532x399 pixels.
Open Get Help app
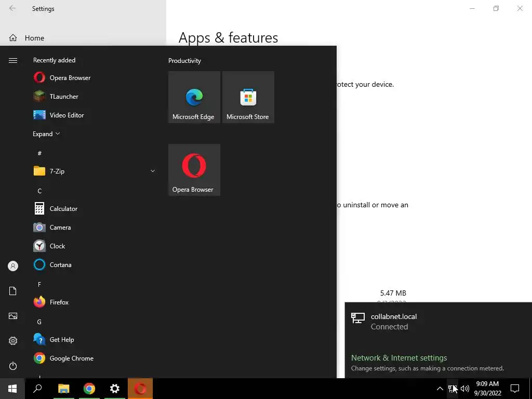(x=95, y=339)
